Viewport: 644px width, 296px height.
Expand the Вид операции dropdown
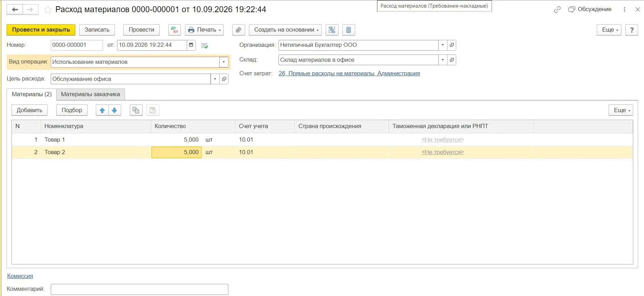click(x=224, y=62)
